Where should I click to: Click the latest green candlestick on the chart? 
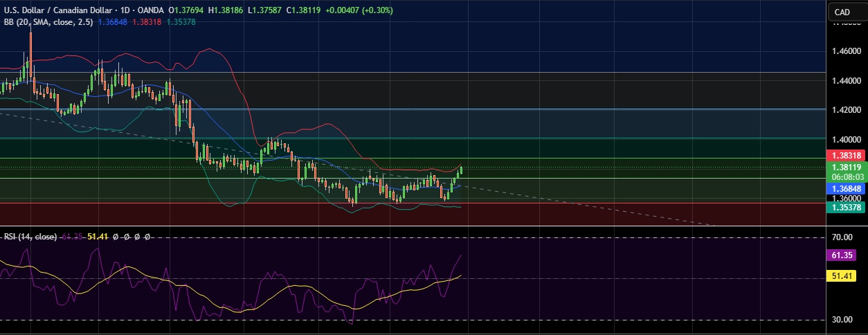click(461, 170)
